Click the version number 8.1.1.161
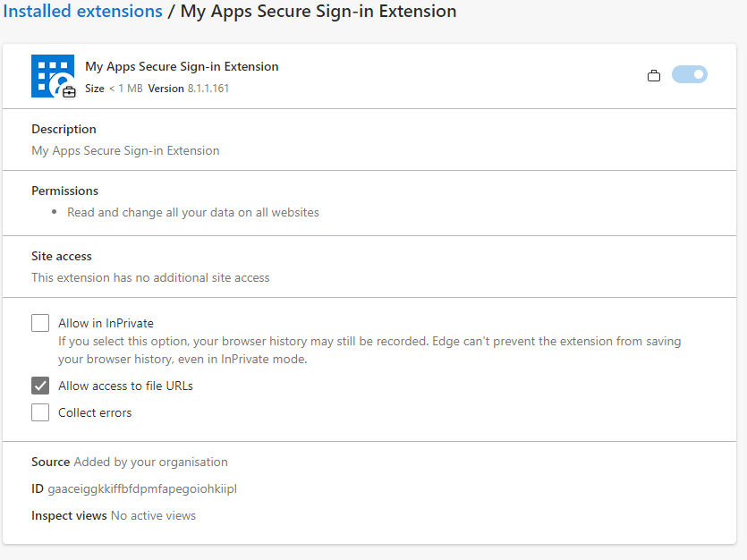The height and width of the screenshot is (560, 747). pos(208,89)
